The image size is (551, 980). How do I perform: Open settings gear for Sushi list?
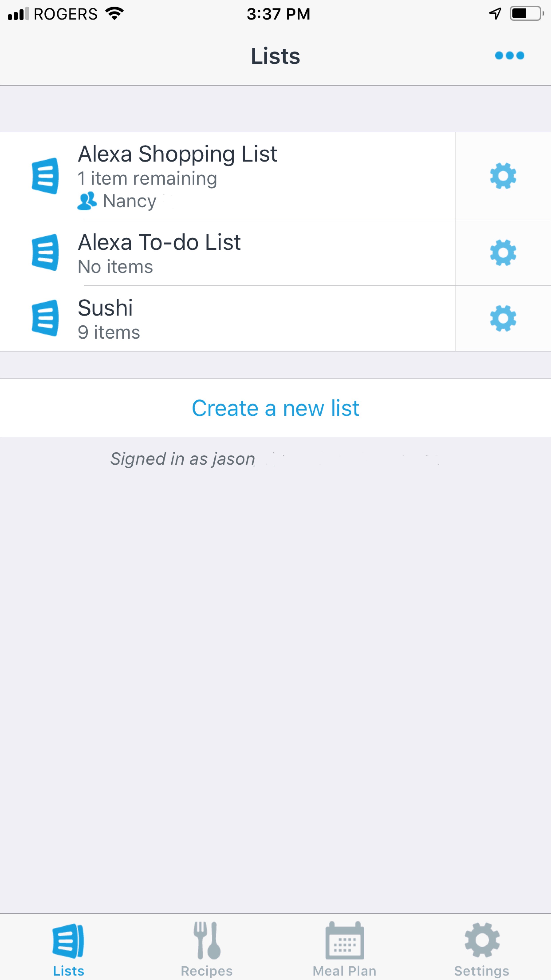tap(503, 318)
